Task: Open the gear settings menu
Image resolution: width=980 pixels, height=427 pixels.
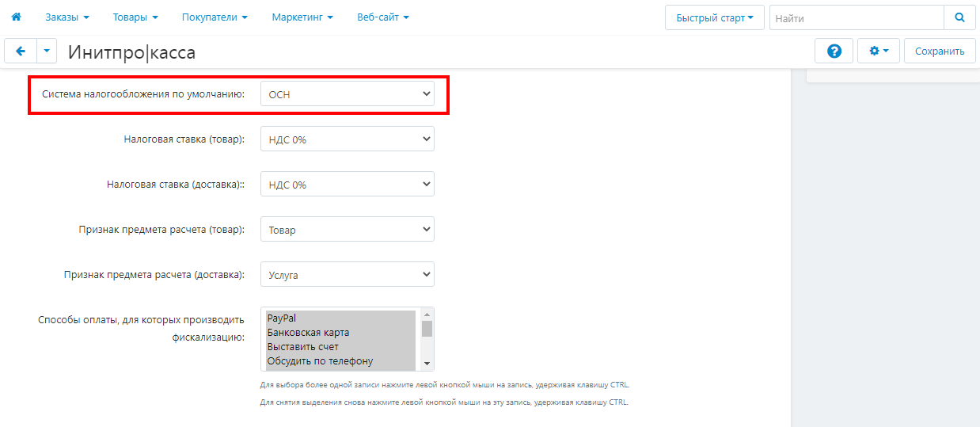Action: (x=879, y=51)
